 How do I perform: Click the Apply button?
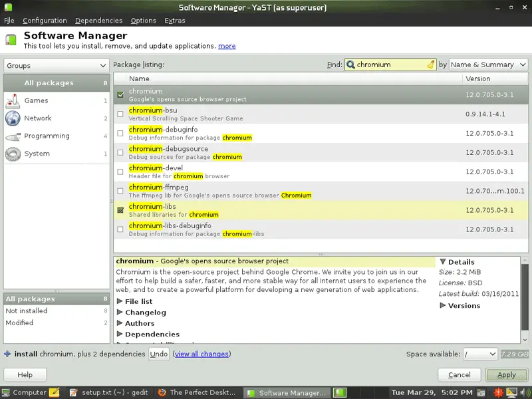click(x=507, y=374)
